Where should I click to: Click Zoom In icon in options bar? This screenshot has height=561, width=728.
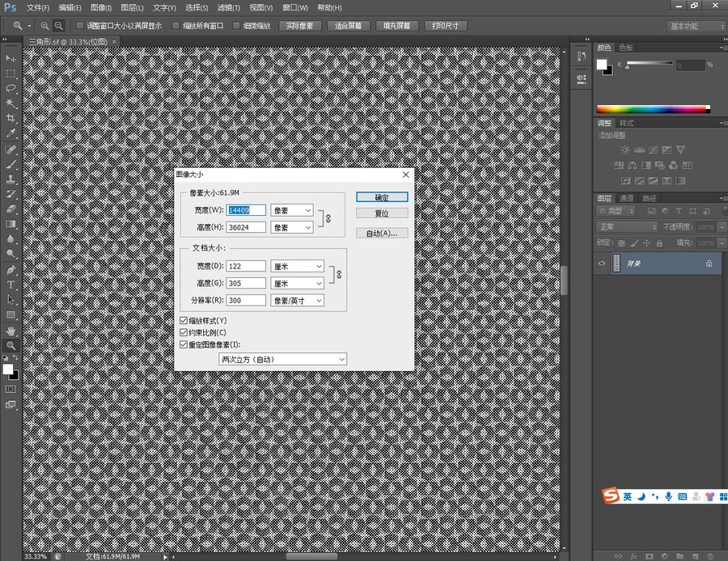coord(45,26)
